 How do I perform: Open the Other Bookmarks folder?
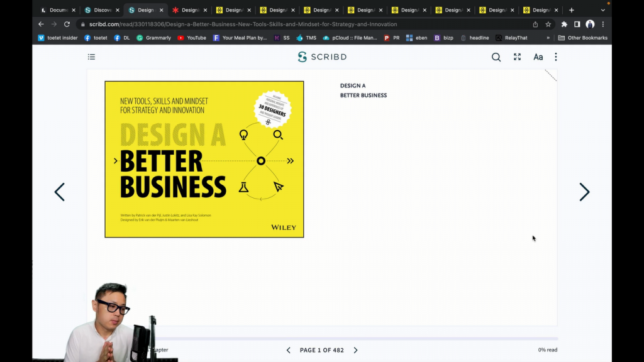583,38
